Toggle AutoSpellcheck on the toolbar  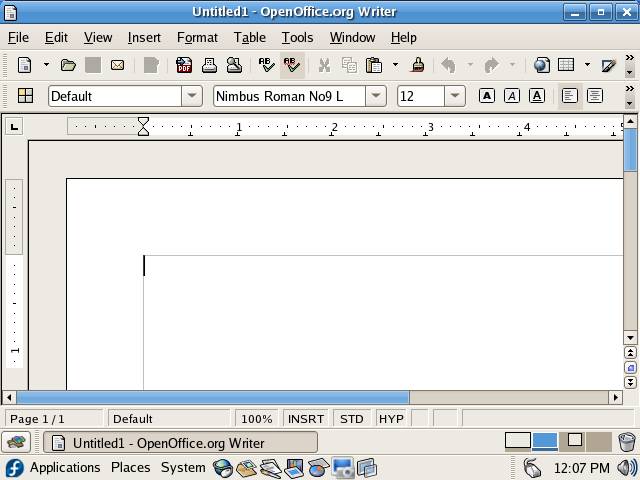(292, 65)
